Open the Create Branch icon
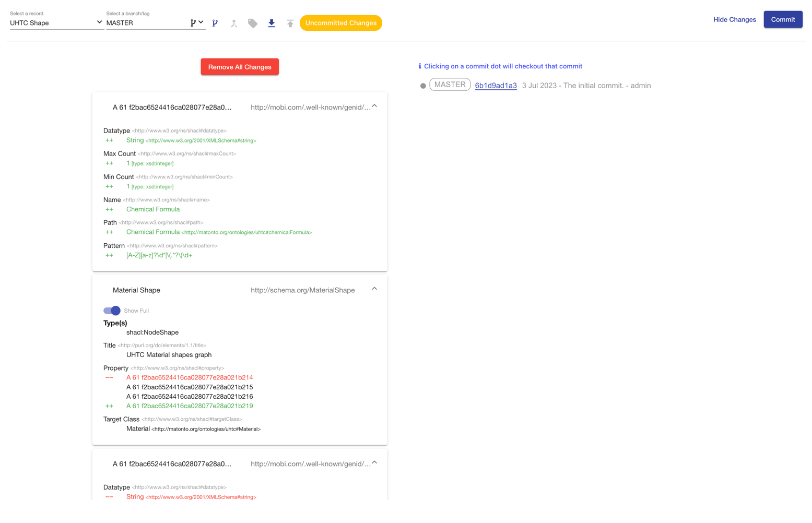Screen dimensions: 812x523 point(215,23)
